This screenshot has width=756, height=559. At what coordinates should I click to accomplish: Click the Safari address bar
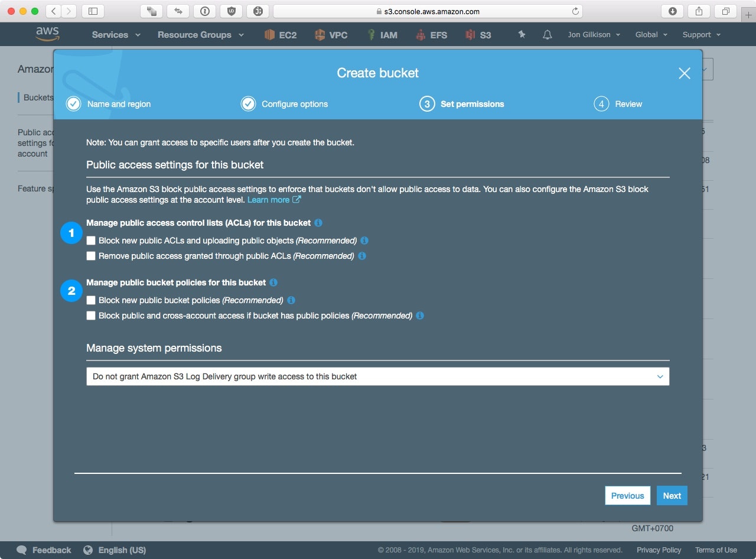(428, 11)
